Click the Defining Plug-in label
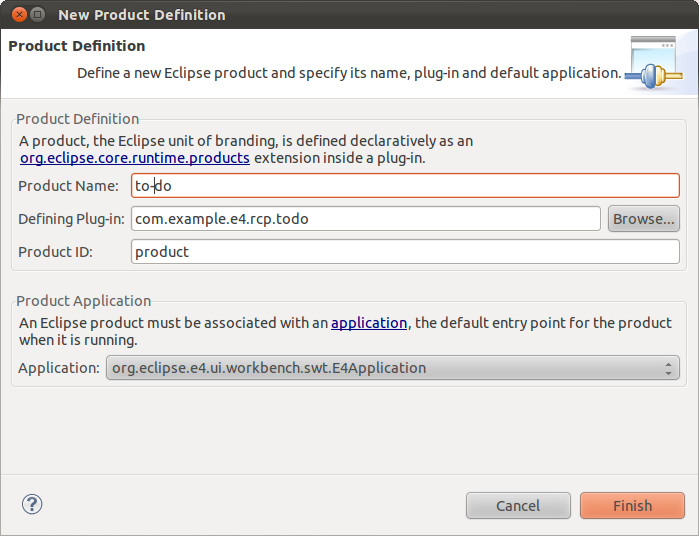 (70, 219)
